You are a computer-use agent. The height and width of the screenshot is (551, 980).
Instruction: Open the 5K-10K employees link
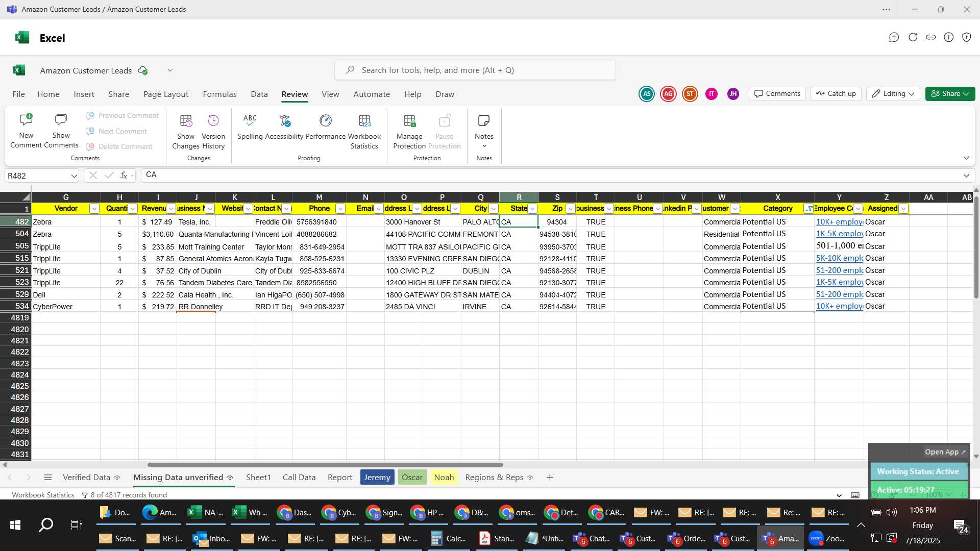tap(839, 258)
